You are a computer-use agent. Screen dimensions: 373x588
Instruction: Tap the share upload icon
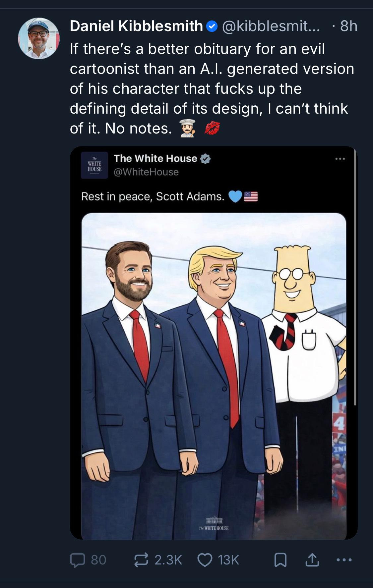312,560
